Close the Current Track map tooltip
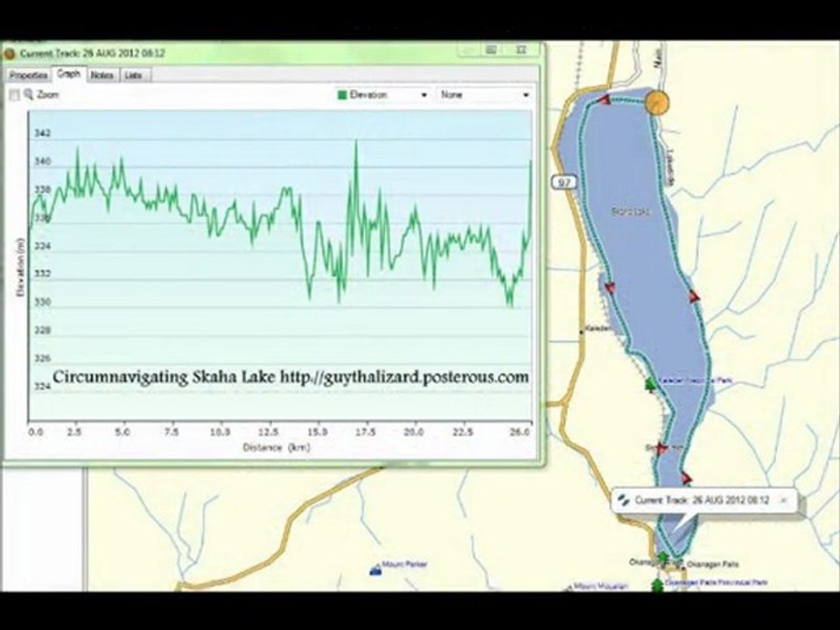Image resolution: width=840 pixels, height=630 pixels. (x=783, y=500)
